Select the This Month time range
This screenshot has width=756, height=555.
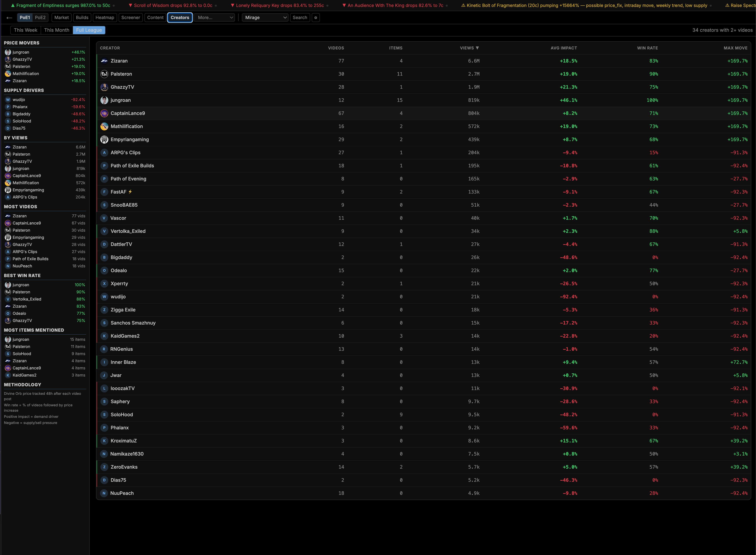pyautogui.click(x=56, y=30)
